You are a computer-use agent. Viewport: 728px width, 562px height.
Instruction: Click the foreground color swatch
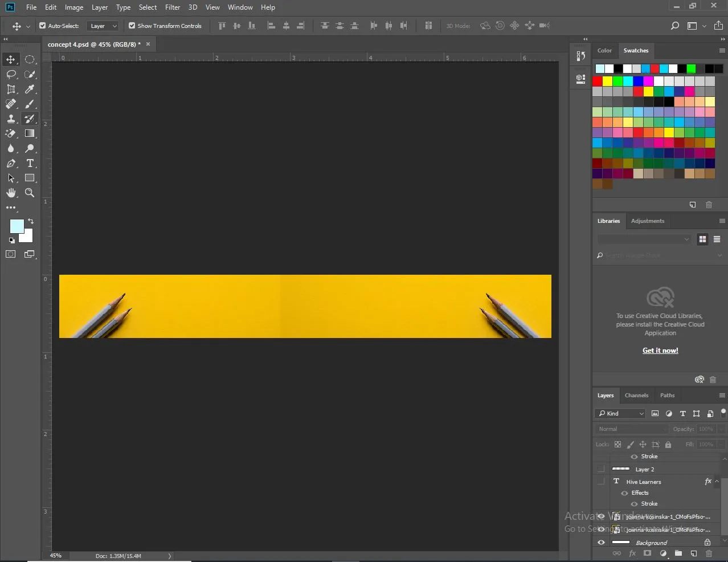click(17, 226)
